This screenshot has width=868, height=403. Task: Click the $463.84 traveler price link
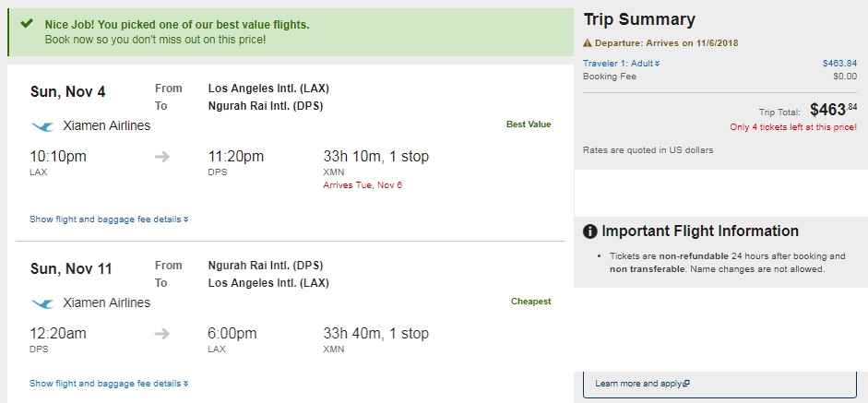pyautogui.click(x=839, y=63)
